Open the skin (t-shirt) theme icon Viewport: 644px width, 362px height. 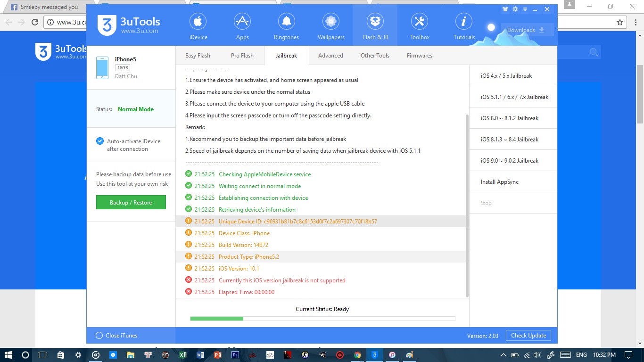(505, 9)
